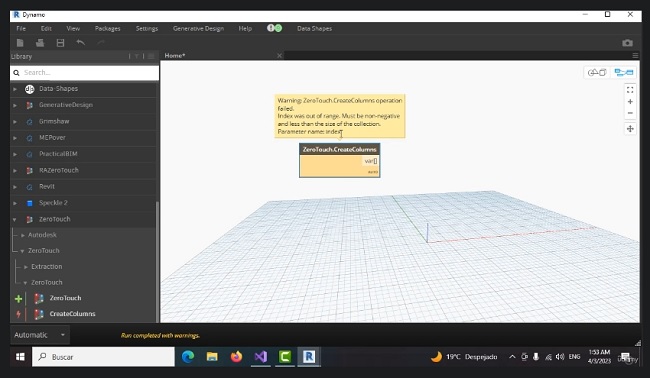Open Visual Studio from taskbar
Viewport: 650px width, 378px height.
(261, 356)
